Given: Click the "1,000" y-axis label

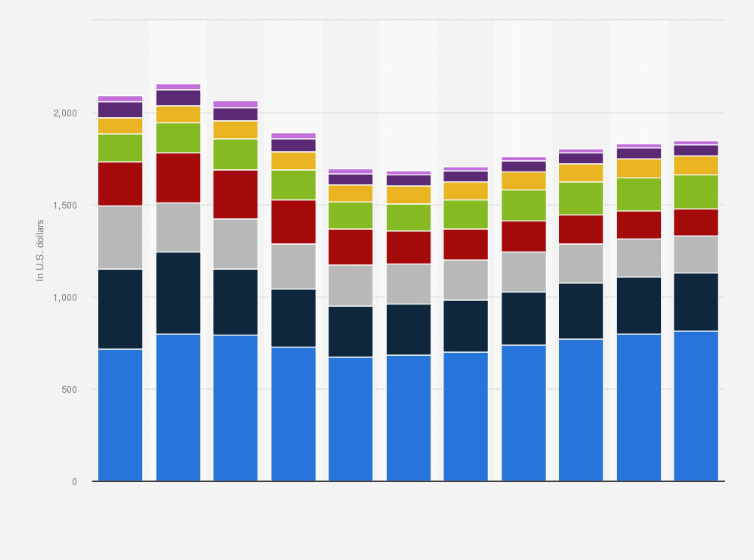Looking at the screenshot, I should 65,298.
